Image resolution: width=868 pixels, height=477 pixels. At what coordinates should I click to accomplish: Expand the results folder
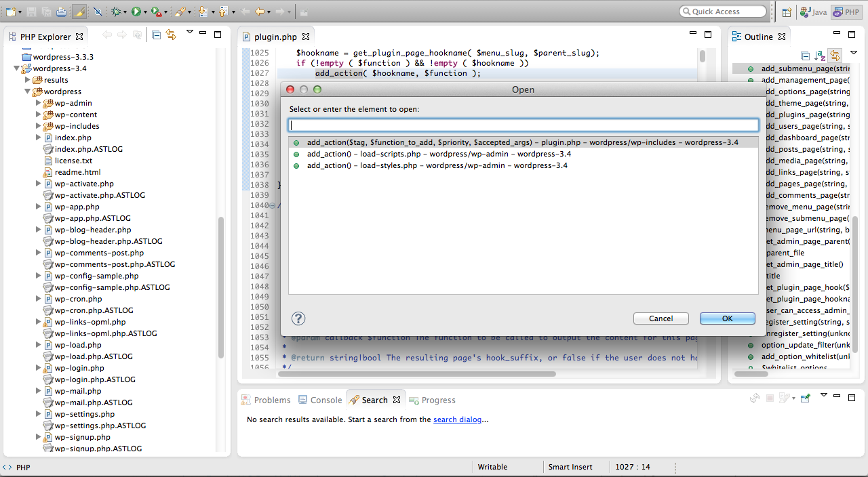click(x=28, y=80)
